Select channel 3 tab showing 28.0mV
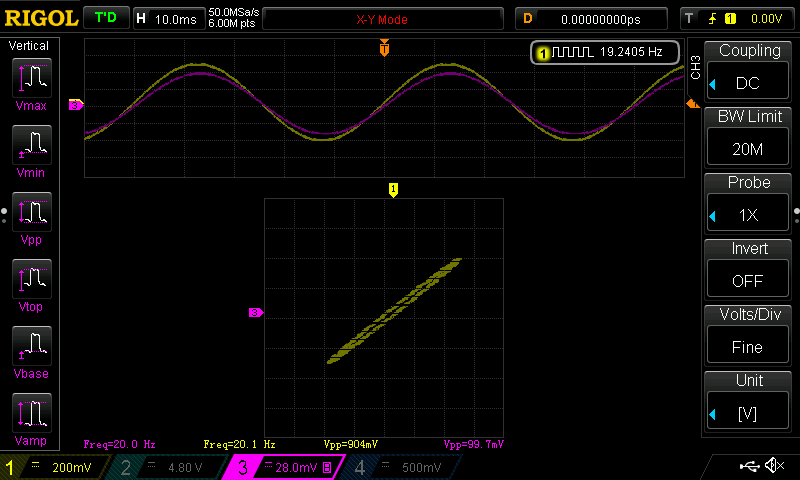The image size is (800, 480). [286, 467]
